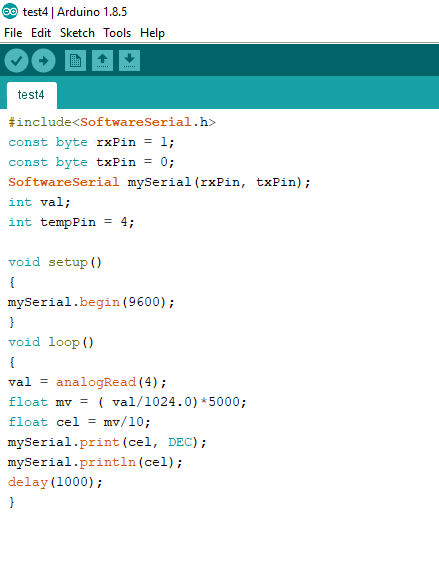Click the 'const byte txPin = 0;' line
Image resolution: width=439 pixels, height=578 pixels.
pyautogui.click(x=91, y=162)
